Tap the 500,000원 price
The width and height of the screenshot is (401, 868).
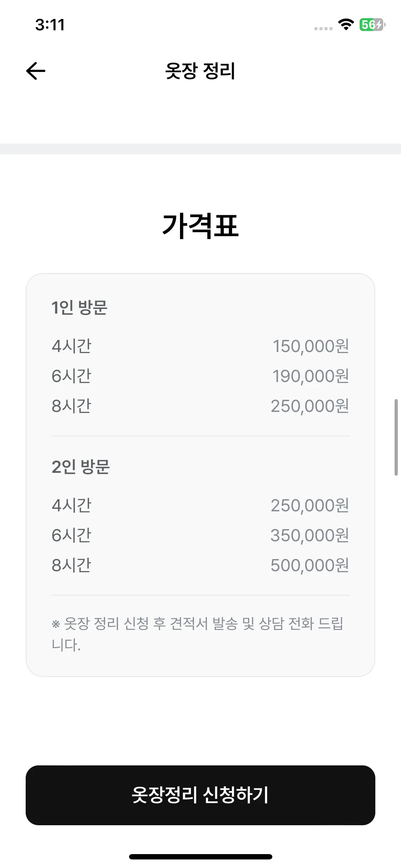(x=309, y=565)
